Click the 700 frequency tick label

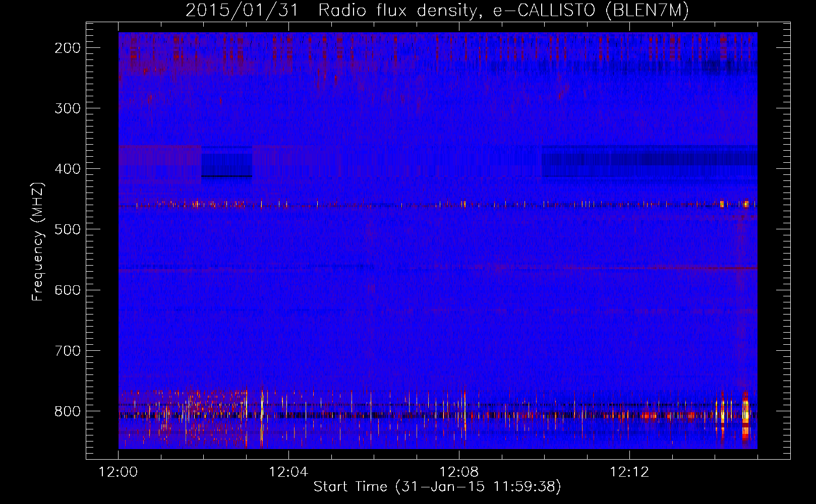[67, 351]
